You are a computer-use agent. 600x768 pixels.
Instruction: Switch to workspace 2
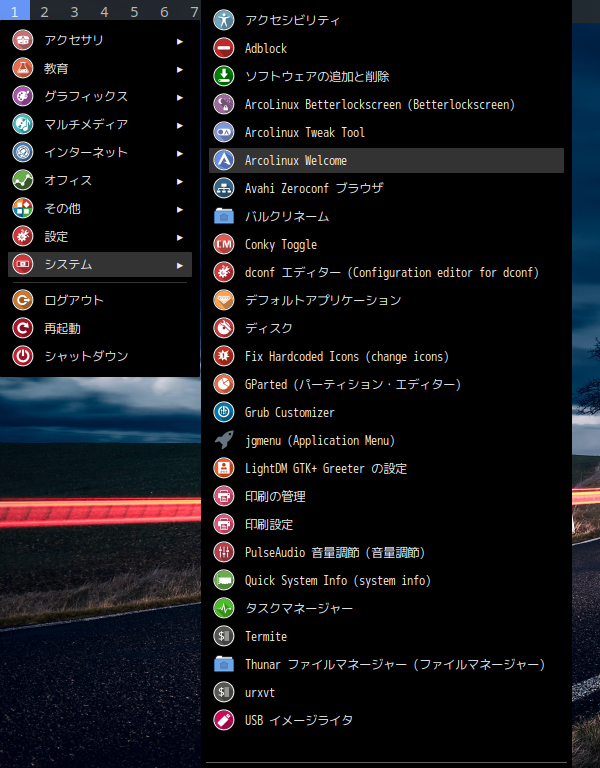tap(45, 11)
